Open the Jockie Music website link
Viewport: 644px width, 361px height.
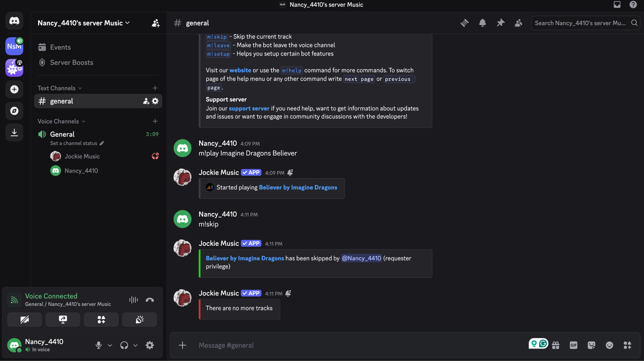coord(240,70)
